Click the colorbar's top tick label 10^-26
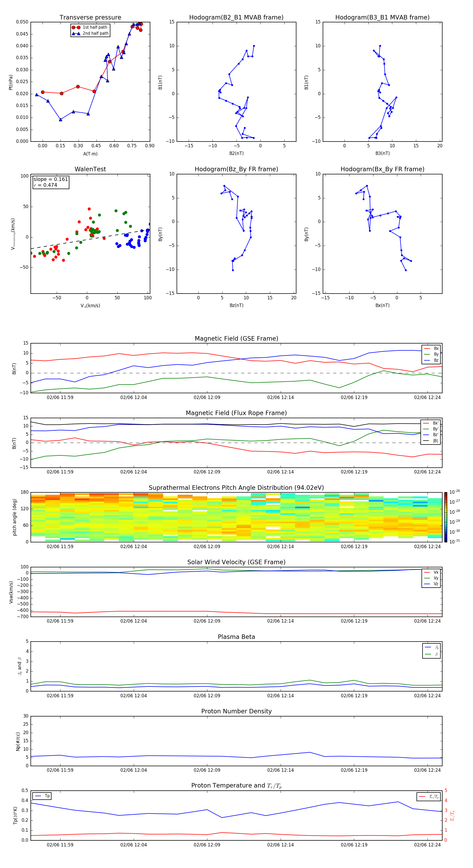This screenshot has width=473, height=868. [455, 492]
